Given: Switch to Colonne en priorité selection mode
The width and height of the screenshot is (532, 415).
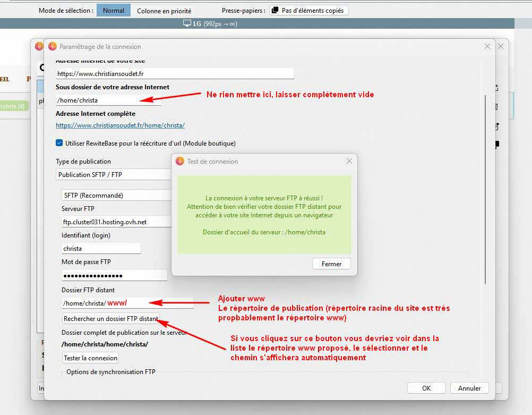Looking at the screenshot, I should pos(164,11).
